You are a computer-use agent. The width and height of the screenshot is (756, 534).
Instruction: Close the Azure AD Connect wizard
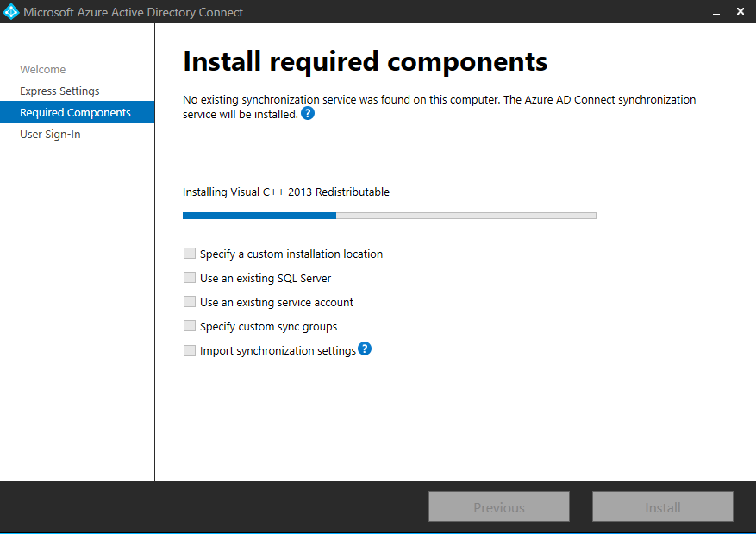pyautogui.click(x=740, y=12)
